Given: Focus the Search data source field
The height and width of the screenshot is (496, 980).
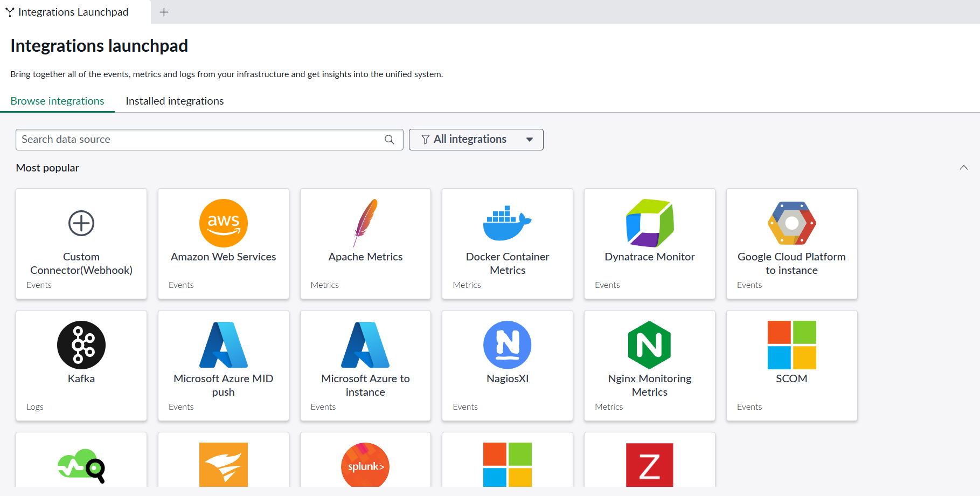Looking at the screenshot, I should pos(210,140).
